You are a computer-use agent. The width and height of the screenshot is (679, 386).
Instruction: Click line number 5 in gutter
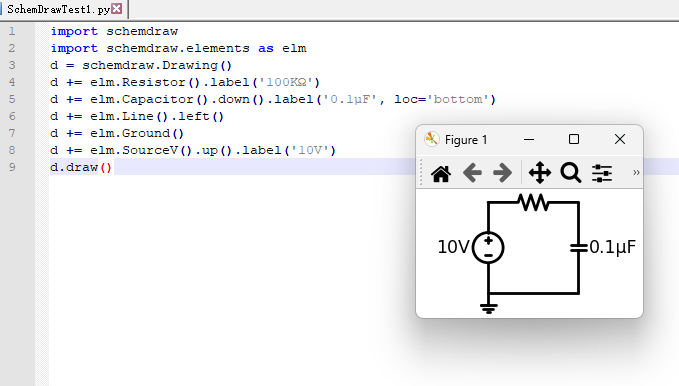click(12, 99)
